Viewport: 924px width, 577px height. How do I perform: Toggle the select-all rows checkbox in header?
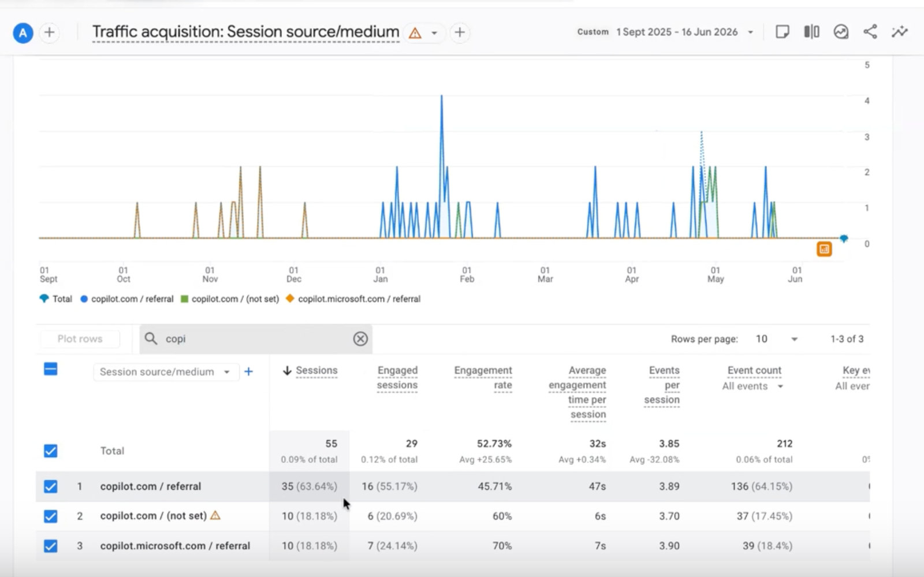[51, 369]
